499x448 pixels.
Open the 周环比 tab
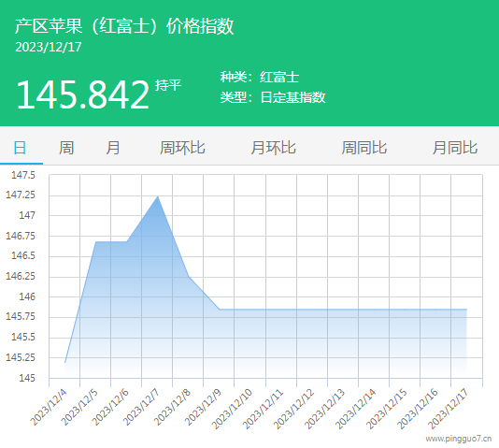(182, 148)
